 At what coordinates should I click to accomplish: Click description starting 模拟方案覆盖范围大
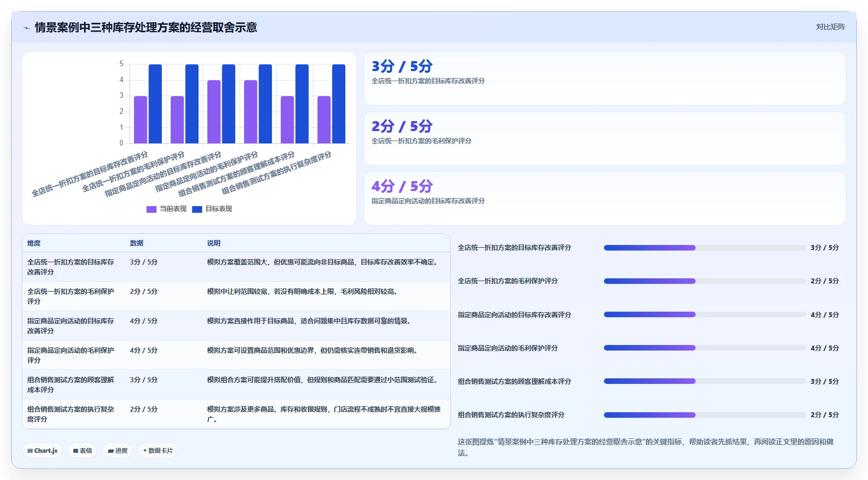coord(323,262)
